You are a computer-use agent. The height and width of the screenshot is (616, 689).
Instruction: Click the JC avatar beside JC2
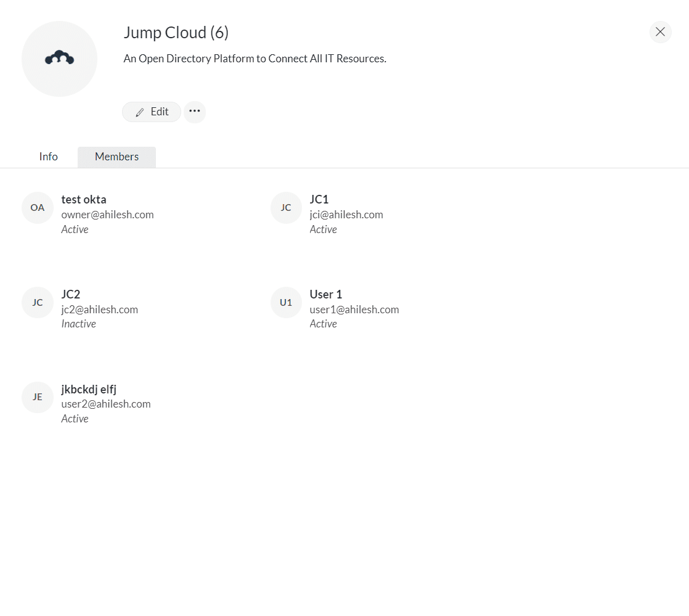(x=38, y=303)
